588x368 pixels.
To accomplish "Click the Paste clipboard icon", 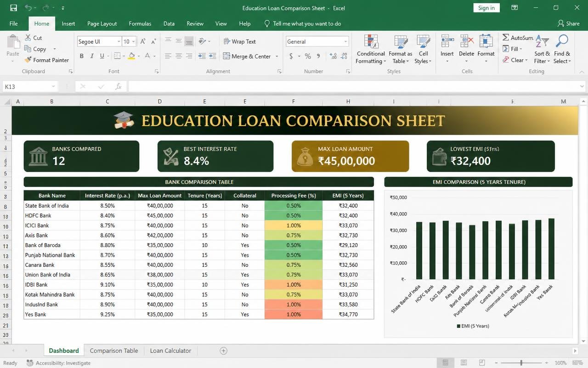I will point(13,42).
